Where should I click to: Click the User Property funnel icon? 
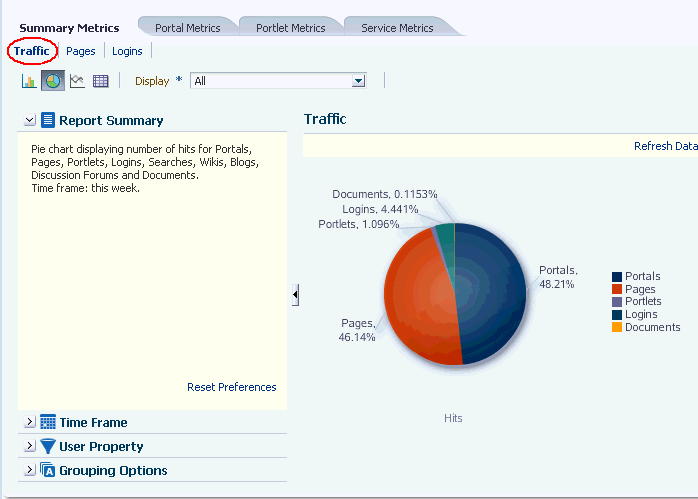coord(48,446)
